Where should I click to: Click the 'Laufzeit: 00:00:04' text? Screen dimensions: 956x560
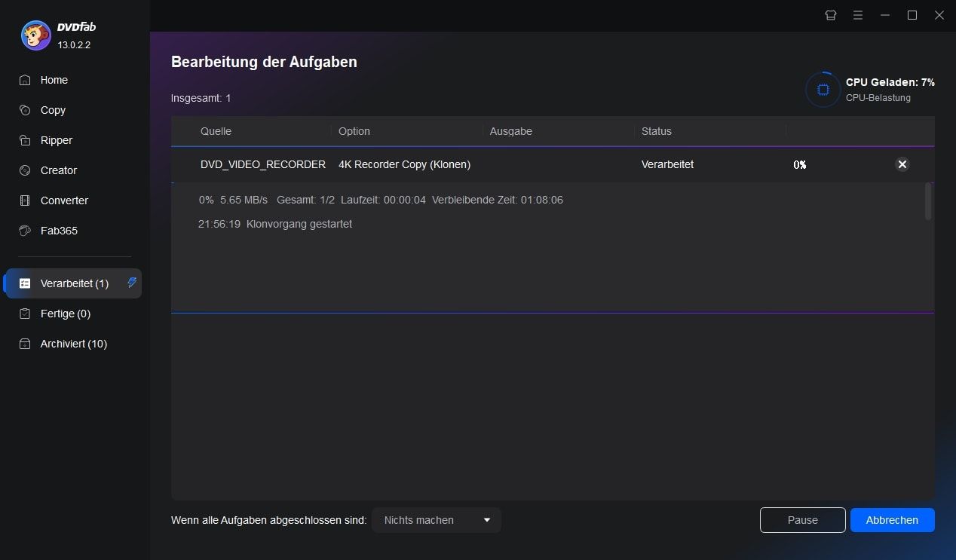pyautogui.click(x=383, y=200)
